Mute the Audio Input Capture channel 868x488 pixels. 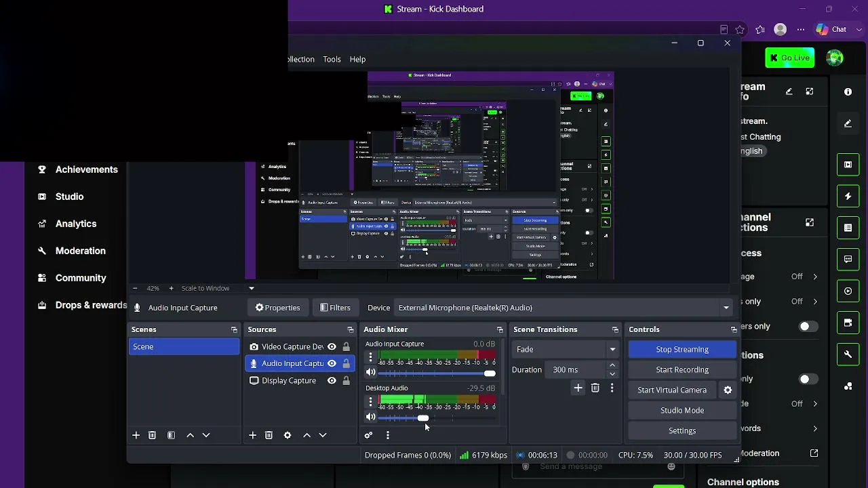coord(370,372)
